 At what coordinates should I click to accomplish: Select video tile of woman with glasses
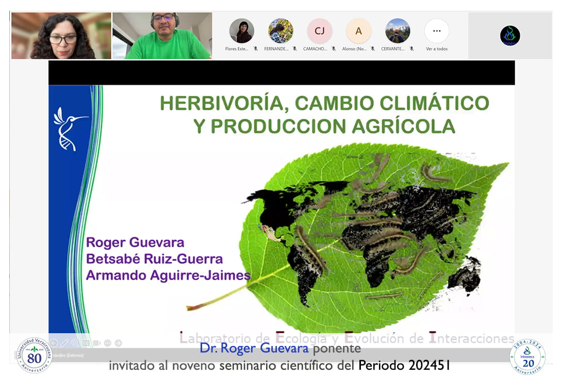(x=61, y=36)
